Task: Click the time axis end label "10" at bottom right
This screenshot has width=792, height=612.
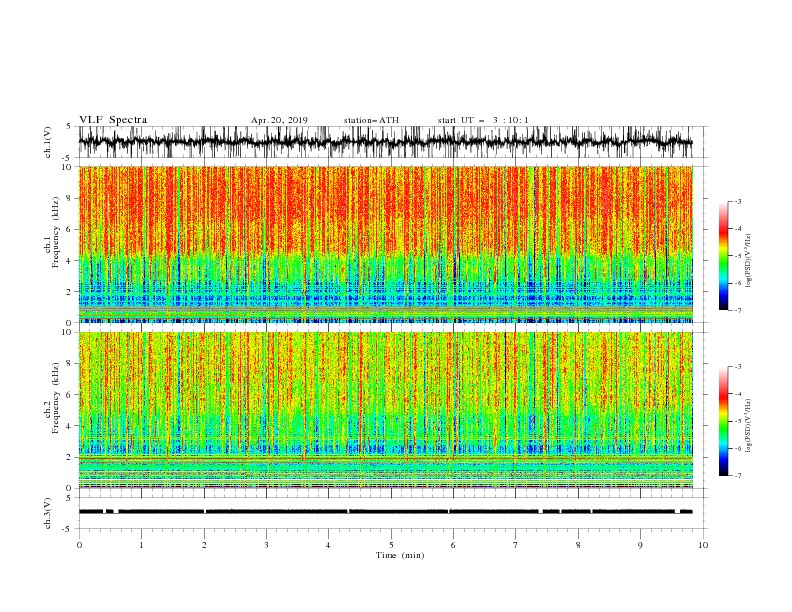Action: point(703,545)
